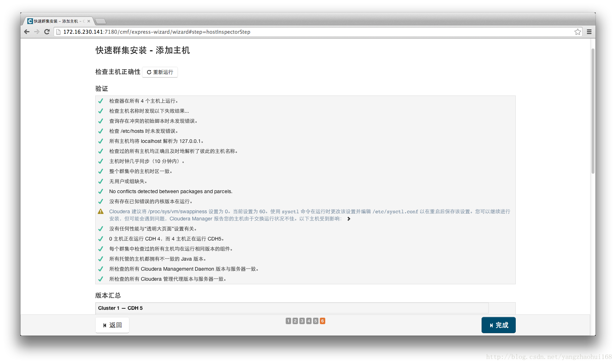Click the 版本汇总 section heading
616x364 pixels.
coord(108,295)
